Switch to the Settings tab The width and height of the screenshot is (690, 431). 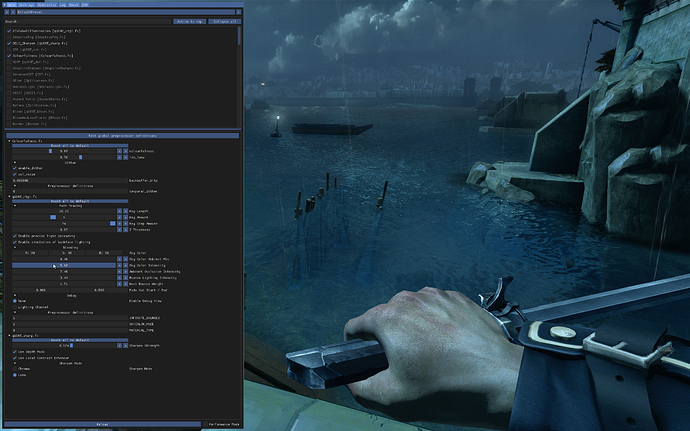[26, 5]
